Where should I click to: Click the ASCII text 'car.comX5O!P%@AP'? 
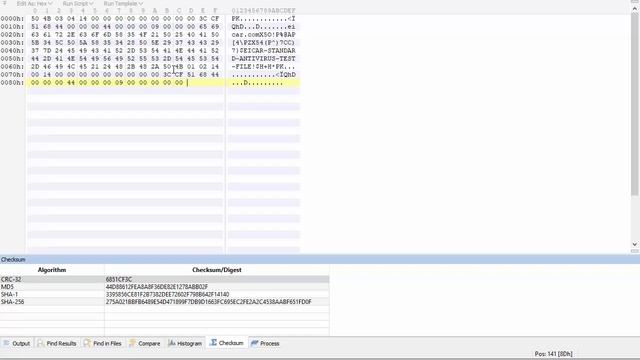tap(263, 35)
